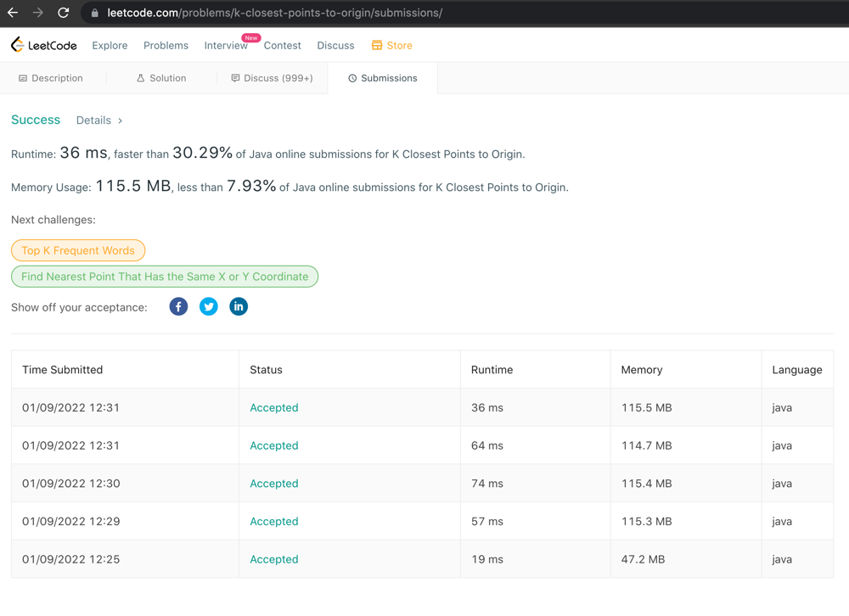Viewport: 849px width, 616px height.
Task: Open the Interview menu item
Action: tap(226, 46)
